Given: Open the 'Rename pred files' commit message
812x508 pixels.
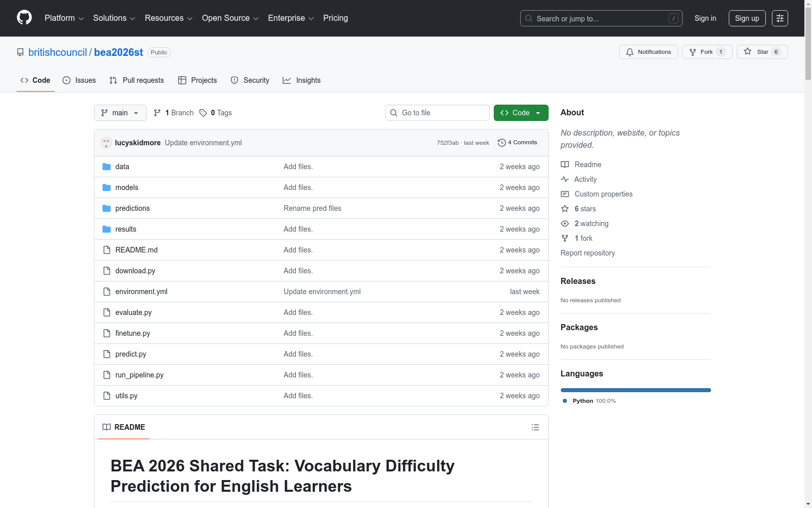Looking at the screenshot, I should pyautogui.click(x=313, y=208).
